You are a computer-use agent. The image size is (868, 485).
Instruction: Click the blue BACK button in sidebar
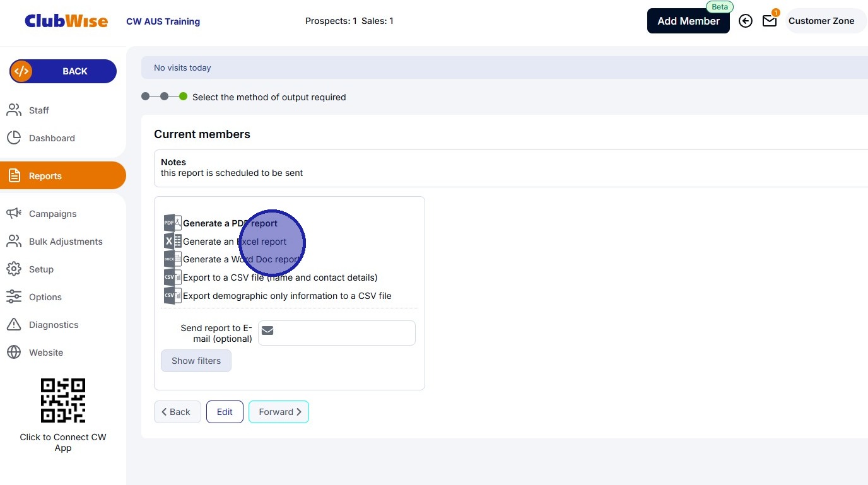point(63,71)
